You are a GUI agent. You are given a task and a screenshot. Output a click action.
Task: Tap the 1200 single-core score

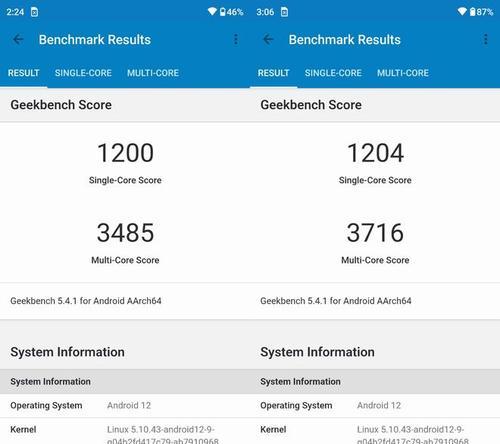coord(125,153)
